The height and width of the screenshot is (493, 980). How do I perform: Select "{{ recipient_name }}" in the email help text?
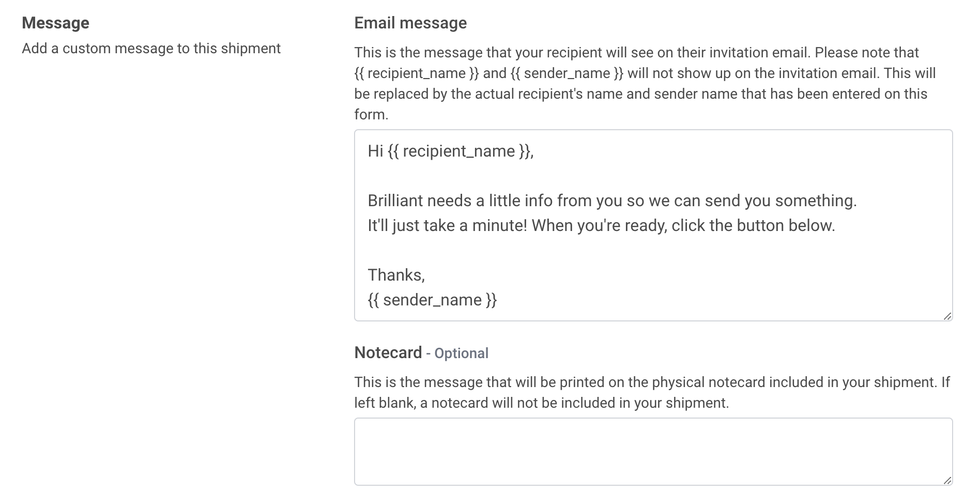[x=417, y=73]
